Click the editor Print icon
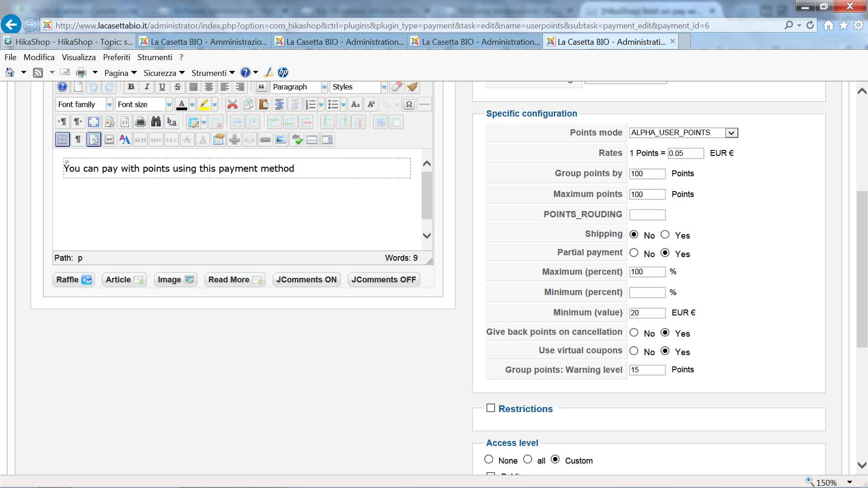This screenshot has width=868, height=488. (x=141, y=122)
